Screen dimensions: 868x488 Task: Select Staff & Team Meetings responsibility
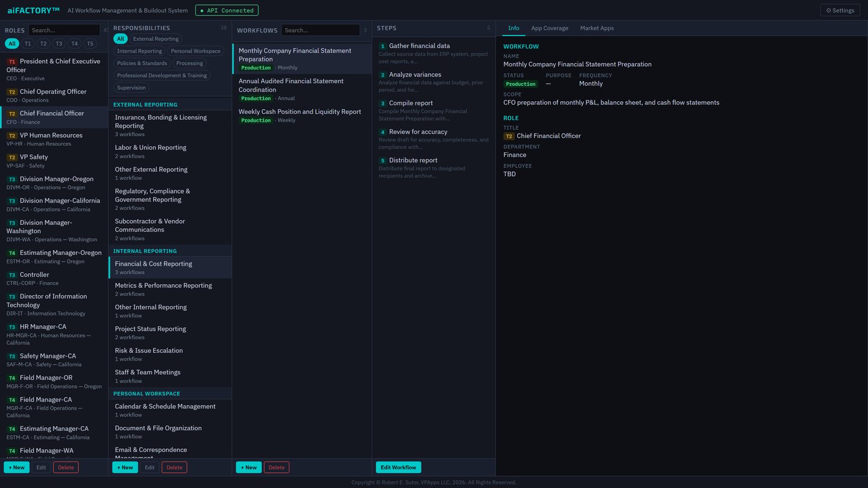170,376
